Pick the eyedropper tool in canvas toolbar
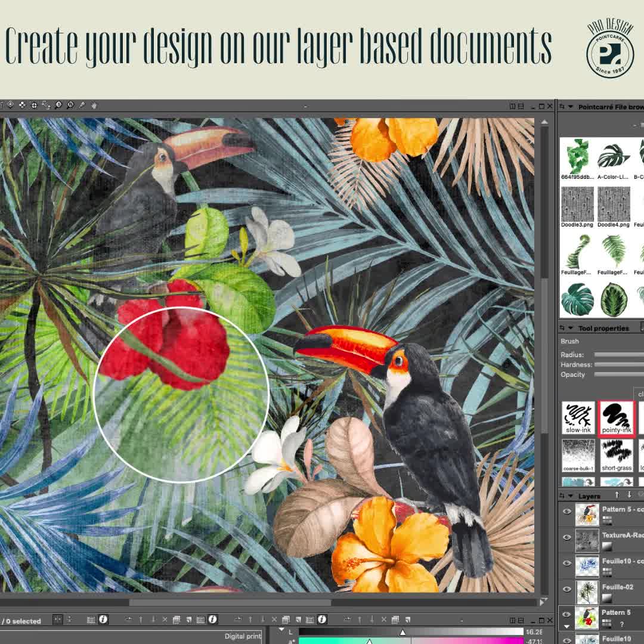Image resolution: width=644 pixels, height=644 pixels. pos(82,105)
